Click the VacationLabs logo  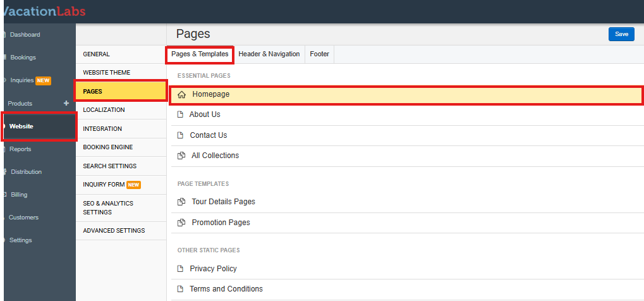point(43,11)
